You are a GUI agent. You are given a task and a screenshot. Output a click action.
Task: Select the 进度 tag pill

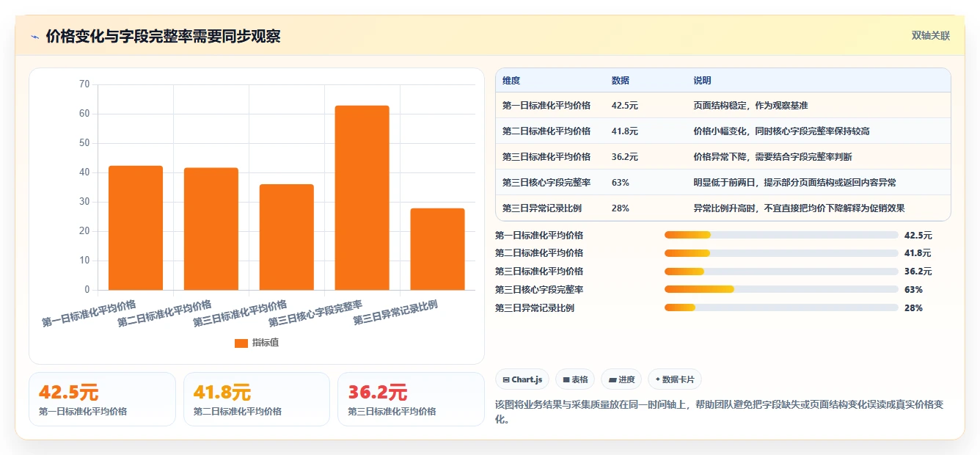(x=621, y=379)
